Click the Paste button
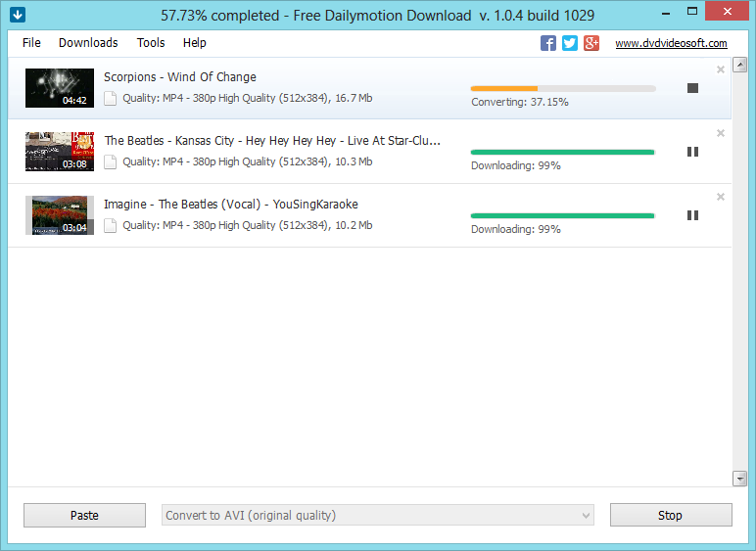Viewport: 756px width, 551px height. point(84,516)
